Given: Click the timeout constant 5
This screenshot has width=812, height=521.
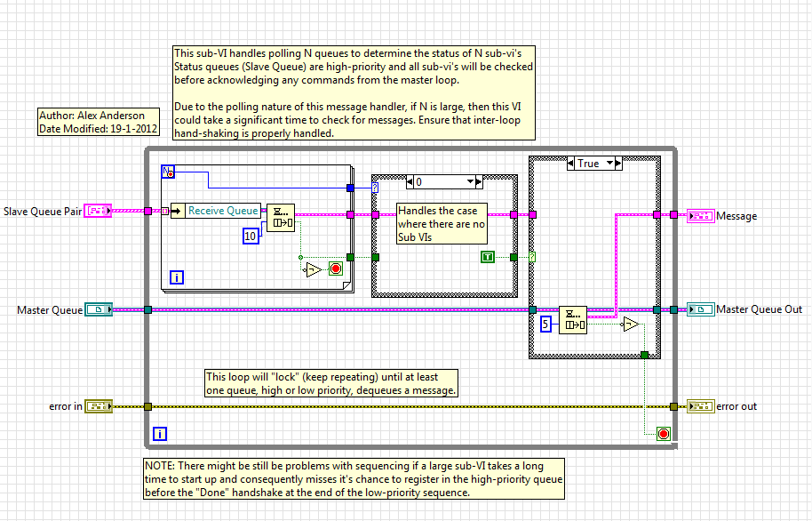Looking at the screenshot, I should [546, 325].
